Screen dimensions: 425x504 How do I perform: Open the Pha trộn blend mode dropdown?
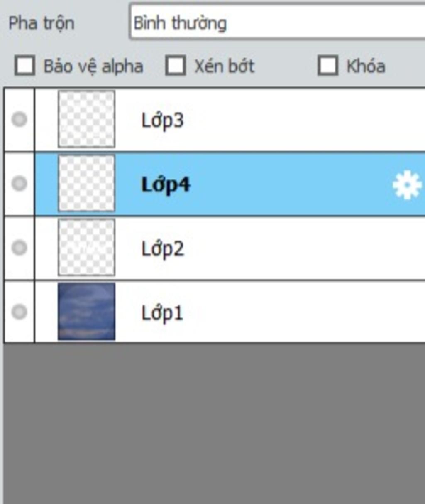[x=277, y=22]
